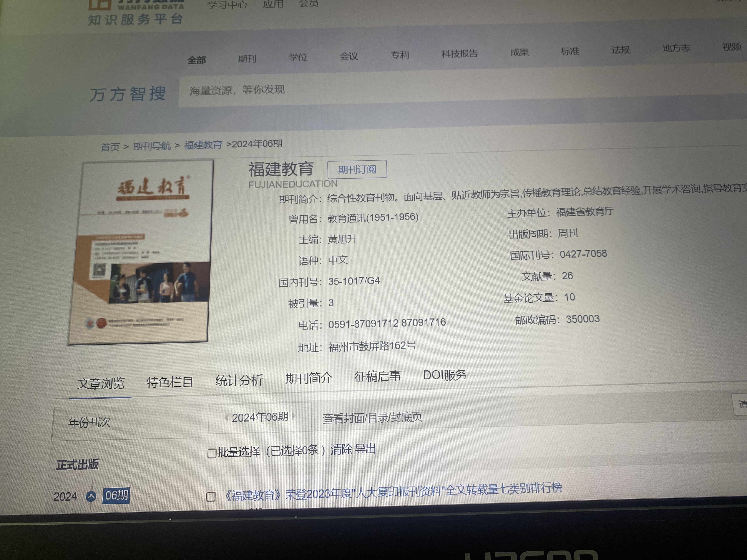Viewport: 747px width, 560px height.
Task: Tick checkbox beside 《福建教育》荣登2023年度 article
Action: point(211,496)
